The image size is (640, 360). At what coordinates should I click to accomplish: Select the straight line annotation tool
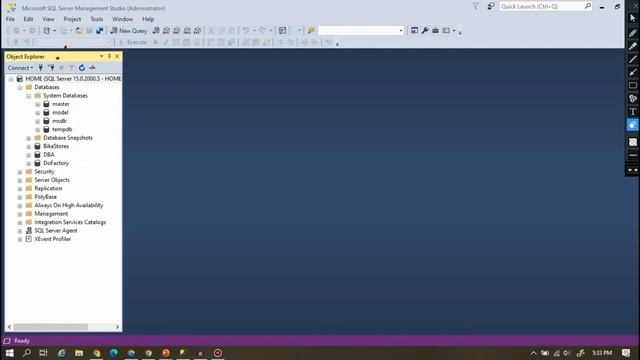pos(633,59)
